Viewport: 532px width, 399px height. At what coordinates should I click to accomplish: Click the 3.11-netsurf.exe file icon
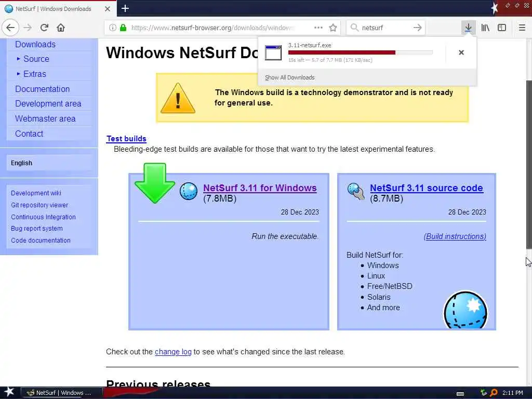273,52
